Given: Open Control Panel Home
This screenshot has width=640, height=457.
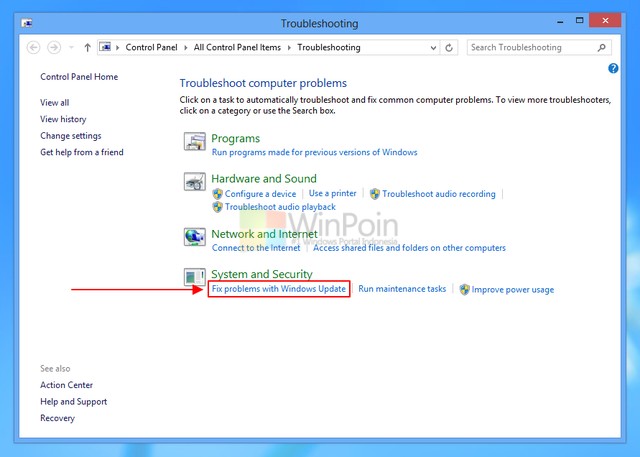Looking at the screenshot, I should pyautogui.click(x=79, y=77).
